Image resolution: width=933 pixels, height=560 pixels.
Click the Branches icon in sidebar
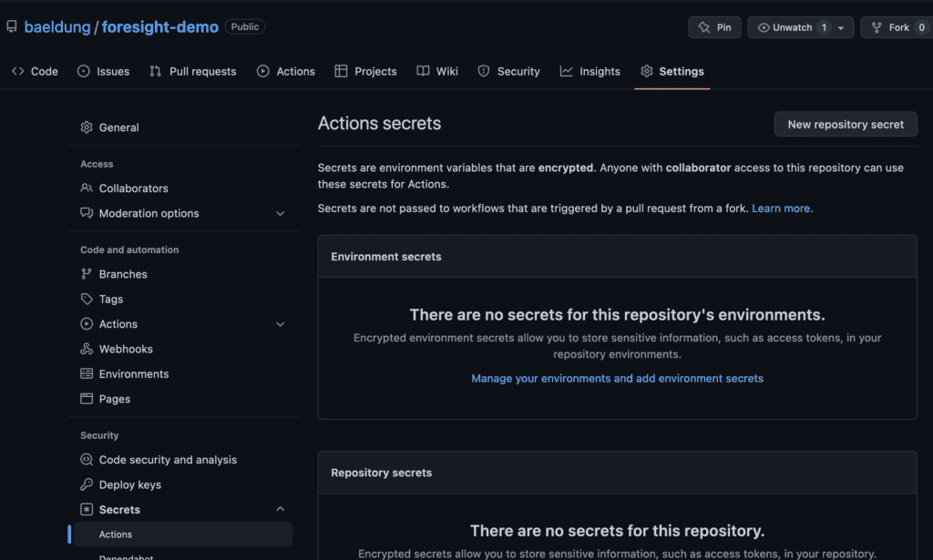click(x=87, y=274)
